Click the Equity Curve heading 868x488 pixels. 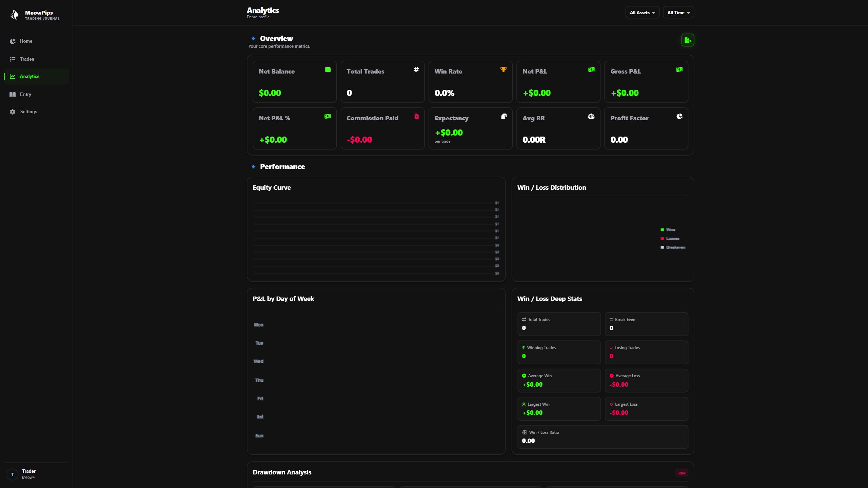pyautogui.click(x=272, y=188)
